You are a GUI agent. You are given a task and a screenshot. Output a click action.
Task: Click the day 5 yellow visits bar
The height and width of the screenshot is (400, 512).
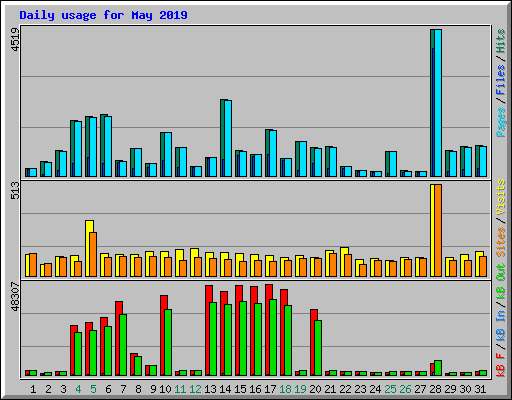tap(89, 248)
